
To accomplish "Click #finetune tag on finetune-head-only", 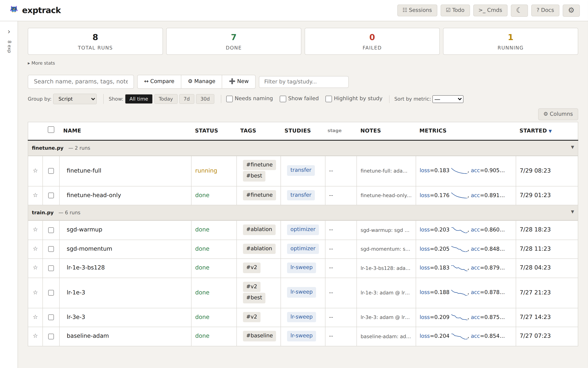I will click(x=259, y=195).
